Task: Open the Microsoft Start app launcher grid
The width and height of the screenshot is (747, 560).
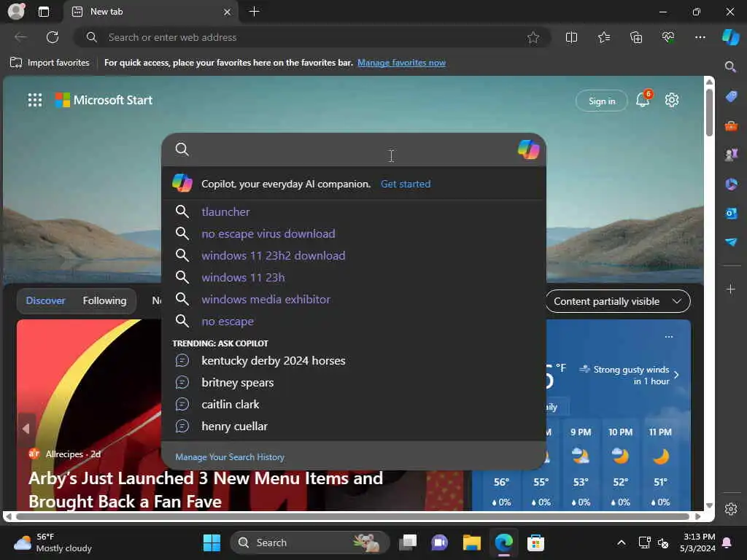Action: point(35,100)
